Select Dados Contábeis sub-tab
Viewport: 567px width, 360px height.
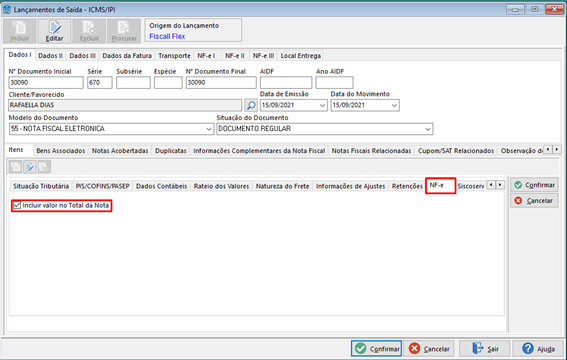(x=162, y=186)
